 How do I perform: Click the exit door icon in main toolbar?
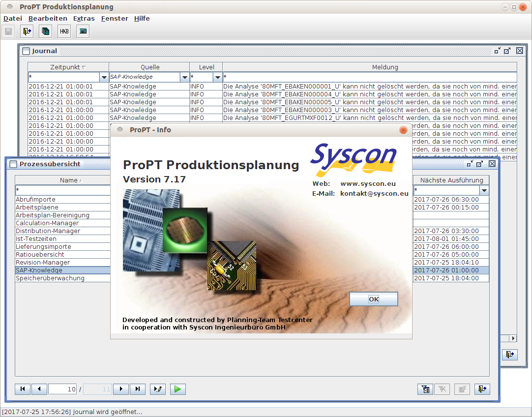(x=27, y=31)
